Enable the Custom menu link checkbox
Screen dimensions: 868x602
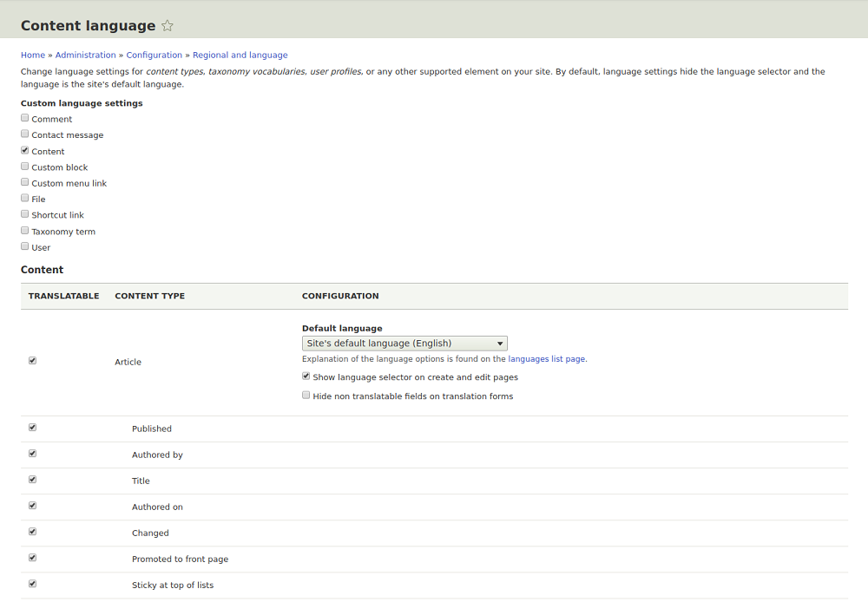25,182
